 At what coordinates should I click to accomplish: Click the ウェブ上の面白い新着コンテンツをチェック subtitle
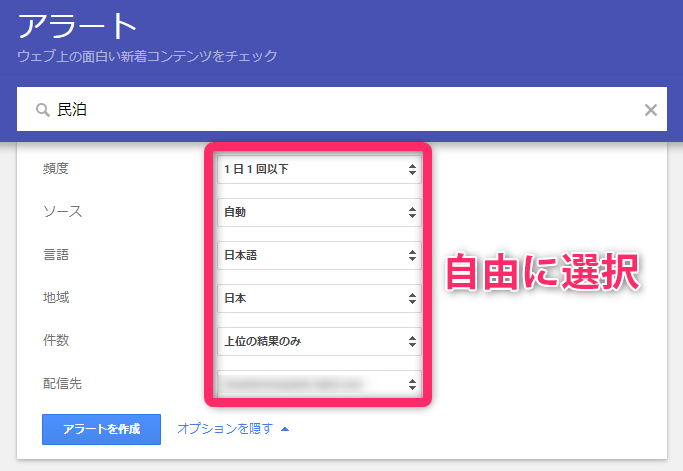147,56
